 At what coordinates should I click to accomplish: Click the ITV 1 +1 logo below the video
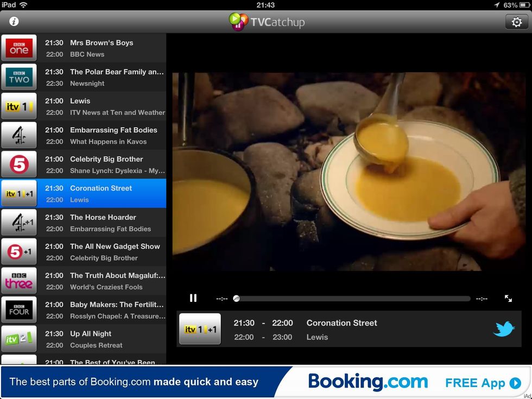[200, 329]
